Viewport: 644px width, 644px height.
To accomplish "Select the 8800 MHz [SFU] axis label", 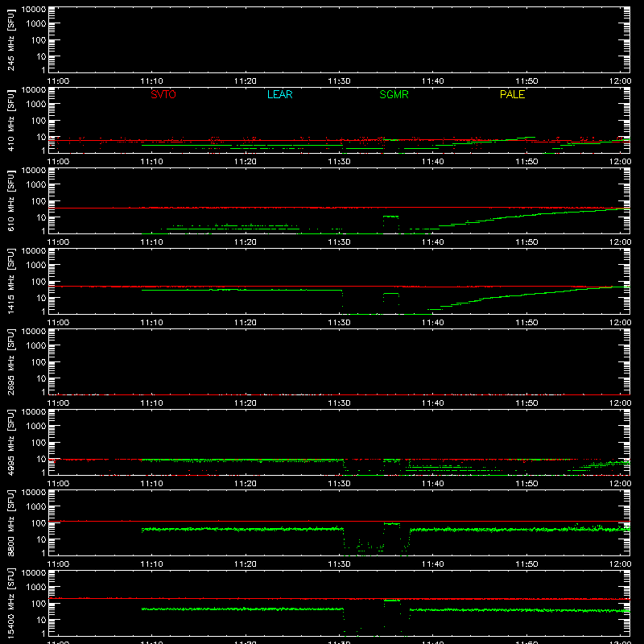I will click(x=11, y=523).
